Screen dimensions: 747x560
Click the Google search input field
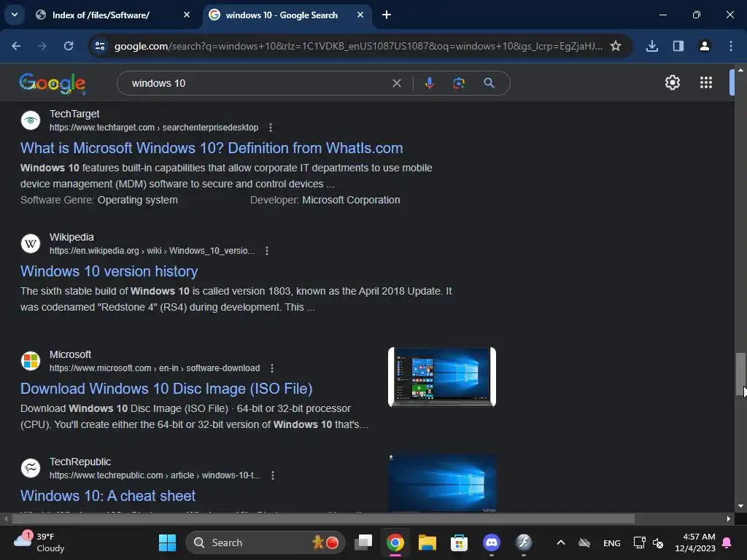258,83
